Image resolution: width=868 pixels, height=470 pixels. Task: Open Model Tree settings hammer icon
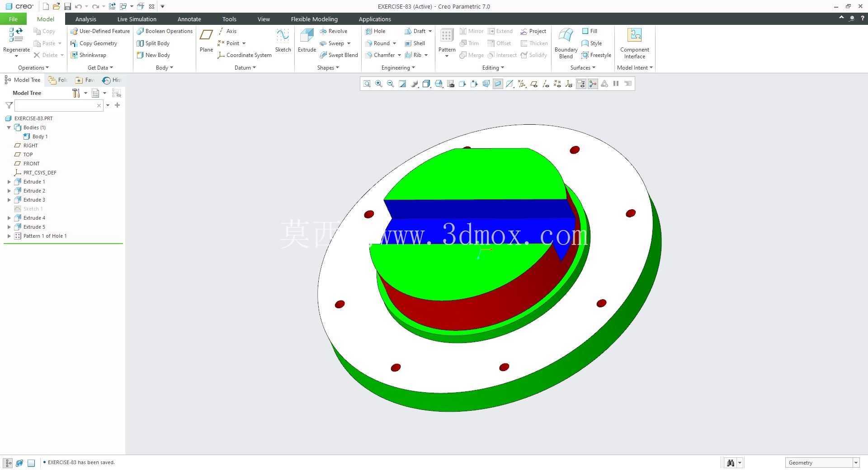point(76,93)
